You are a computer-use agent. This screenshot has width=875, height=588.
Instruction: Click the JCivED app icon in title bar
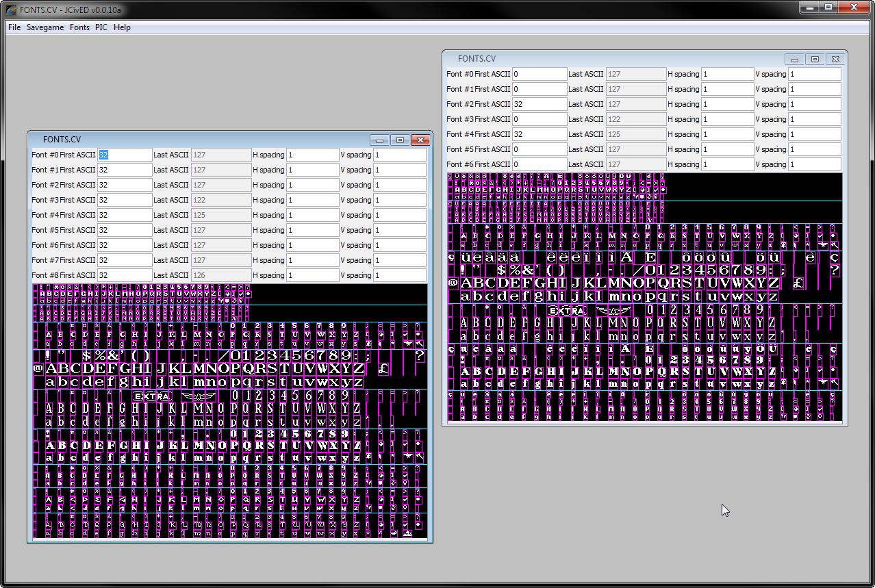click(11, 8)
